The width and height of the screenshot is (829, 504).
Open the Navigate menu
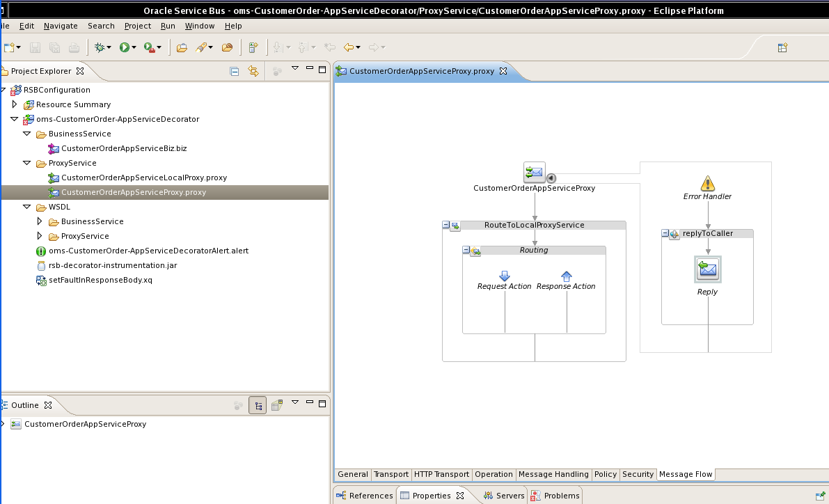(x=61, y=26)
